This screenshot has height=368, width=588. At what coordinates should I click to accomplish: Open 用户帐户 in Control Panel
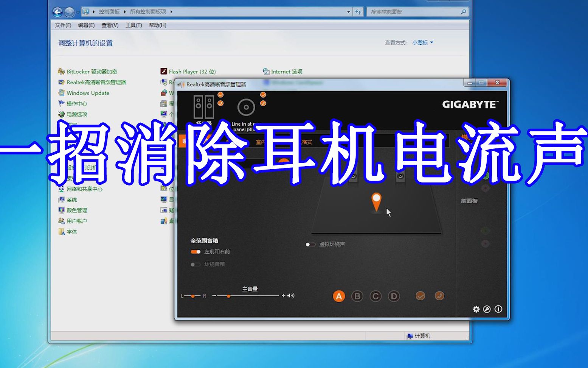[x=73, y=221]
